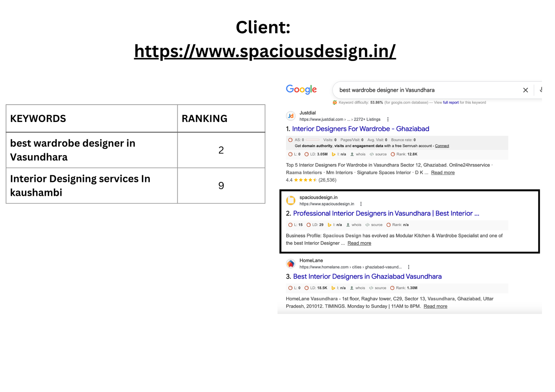555x392 pixels.
Task: Open HomeLane result three-dot menu
Action: point(409,267)
